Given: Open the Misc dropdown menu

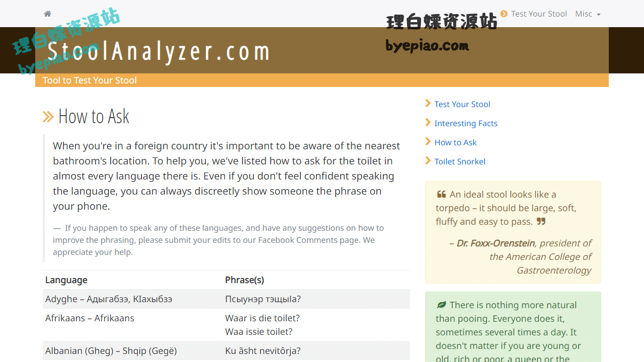Looking at the screenshot, I should (584, 14).
